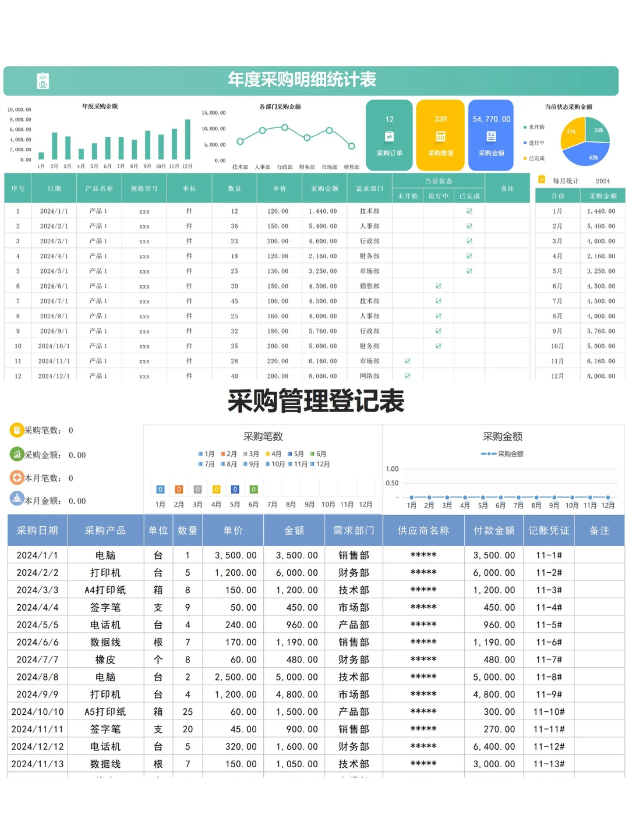The width and height of the screenshot is (629, 840).
Task: Click the 54,770.00 amount on the blue card
Action: (x=491, y=119)
